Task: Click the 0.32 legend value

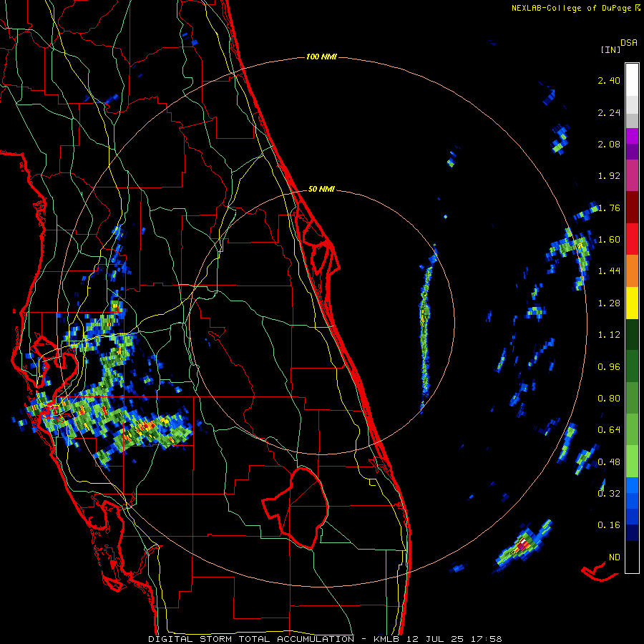Action: pyautogui.click(x=609, y=494)
